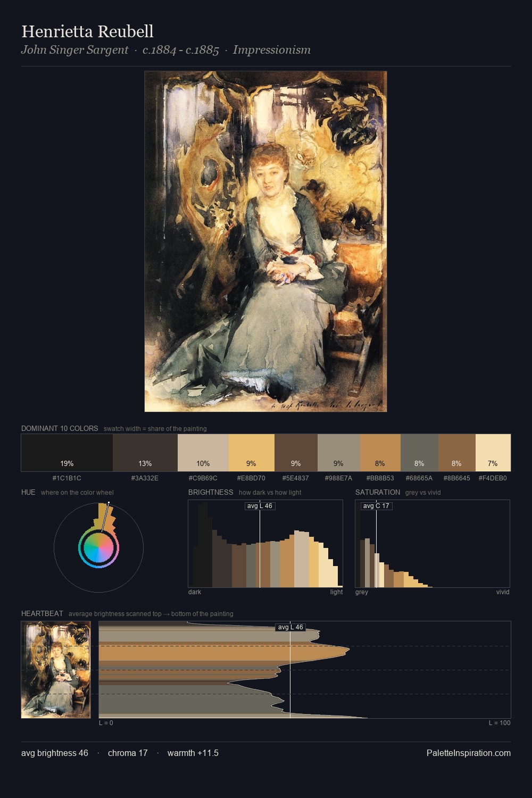Screen dimensions: 532x798
Task: Click the DOMINANT 10 COLORS heading
Action: (x=60, y=428)
